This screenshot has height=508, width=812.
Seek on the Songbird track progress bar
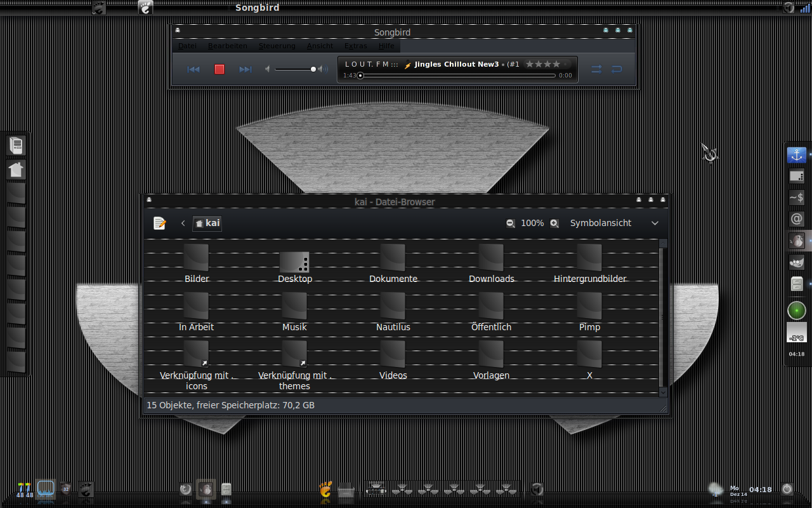(x=456, y=76)
